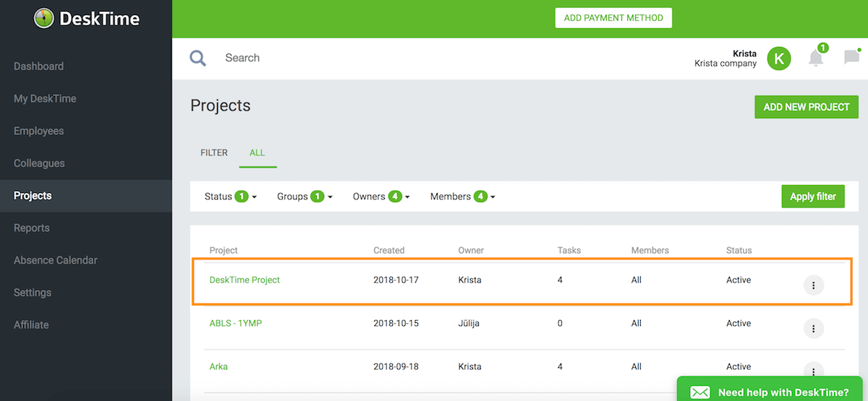Click the Krista company account name
This screenshot has width=868, height=401.
726,64
